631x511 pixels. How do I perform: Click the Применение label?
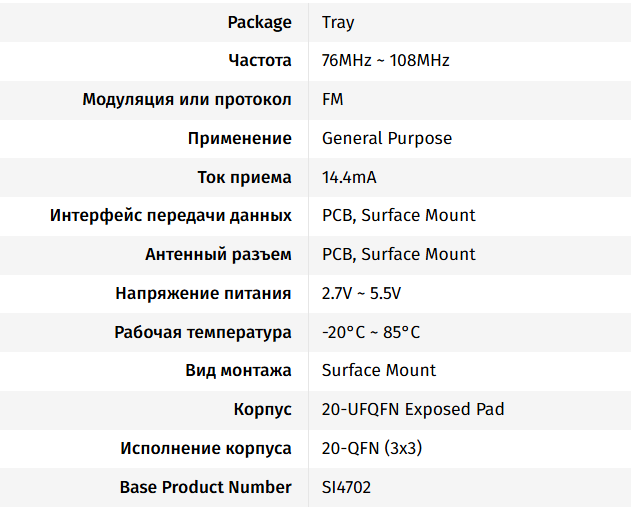pyautogui.click(x=240, y=138)
